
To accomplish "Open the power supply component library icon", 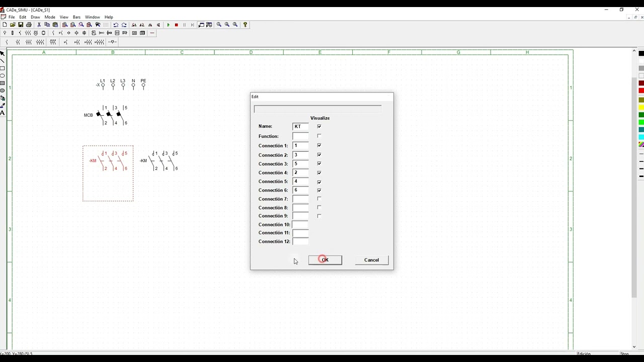I will 5,33.
